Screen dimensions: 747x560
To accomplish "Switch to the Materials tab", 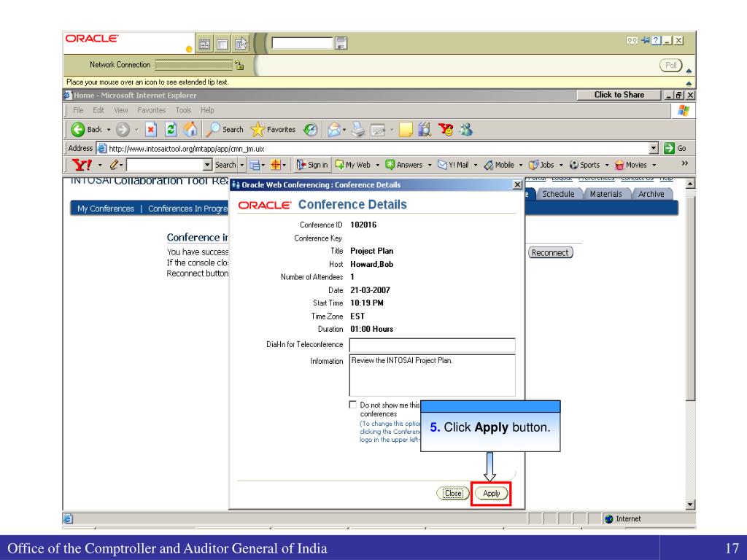I will 605,194.
